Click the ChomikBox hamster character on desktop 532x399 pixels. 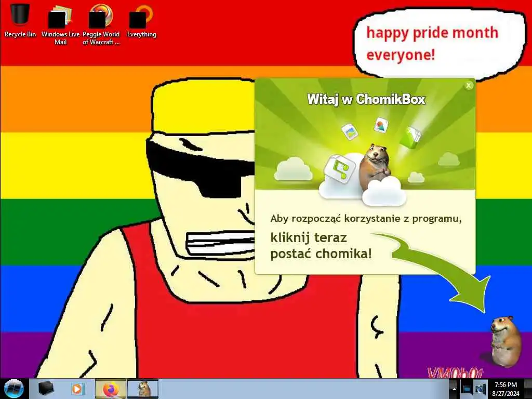click(x=505, y=341)
